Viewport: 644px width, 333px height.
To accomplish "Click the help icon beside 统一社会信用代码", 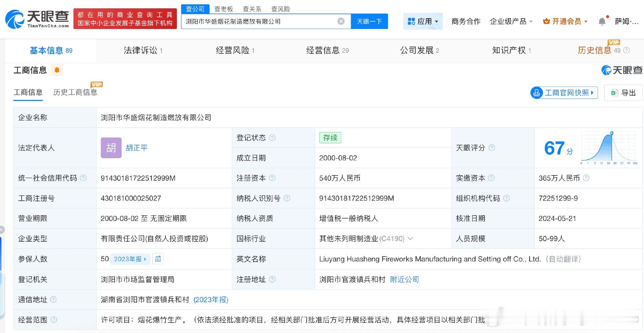I will pyautogui.click(x=83, y=178).
